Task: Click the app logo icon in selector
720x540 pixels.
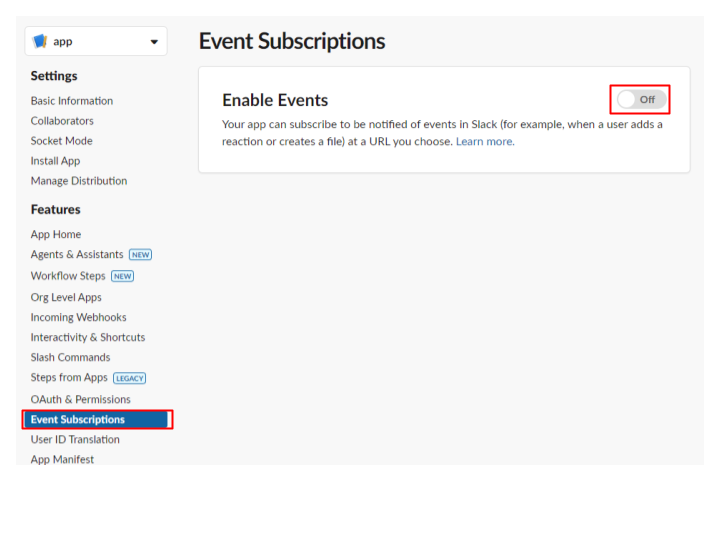Action: tap(40, 41)
